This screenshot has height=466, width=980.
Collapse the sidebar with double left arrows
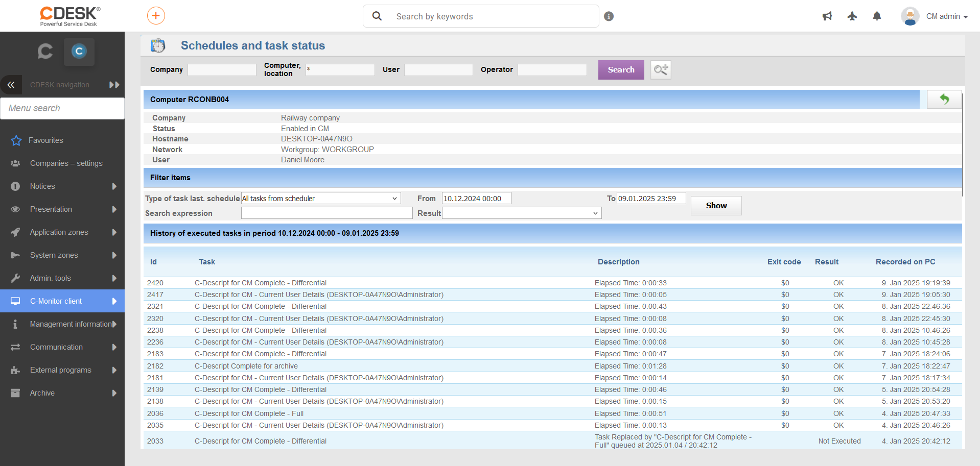(11, 85)
